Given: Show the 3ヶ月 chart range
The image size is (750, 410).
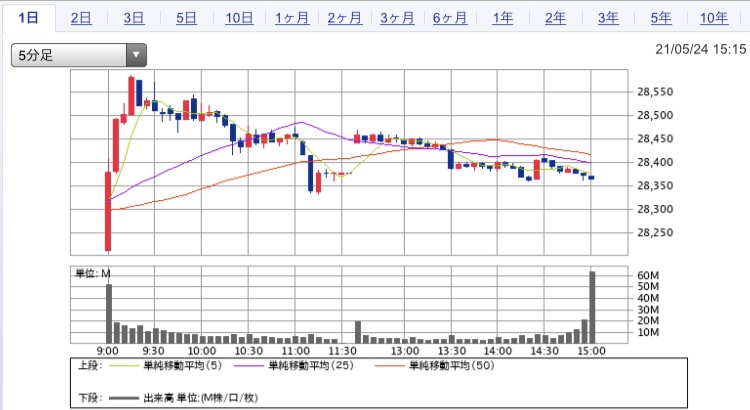Looking at the screenshot, I should click(397, 18).
